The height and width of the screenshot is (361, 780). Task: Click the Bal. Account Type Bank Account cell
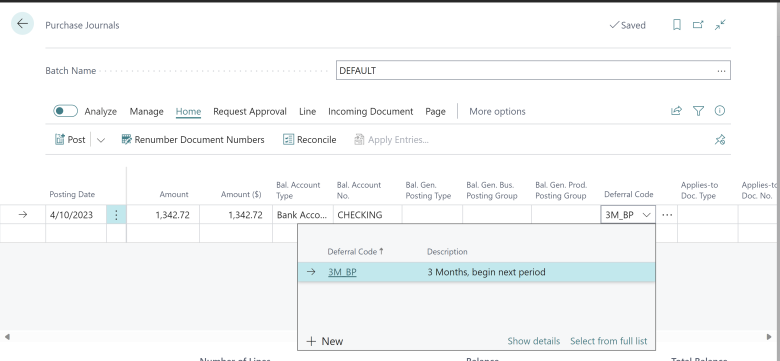coord(303,215)
